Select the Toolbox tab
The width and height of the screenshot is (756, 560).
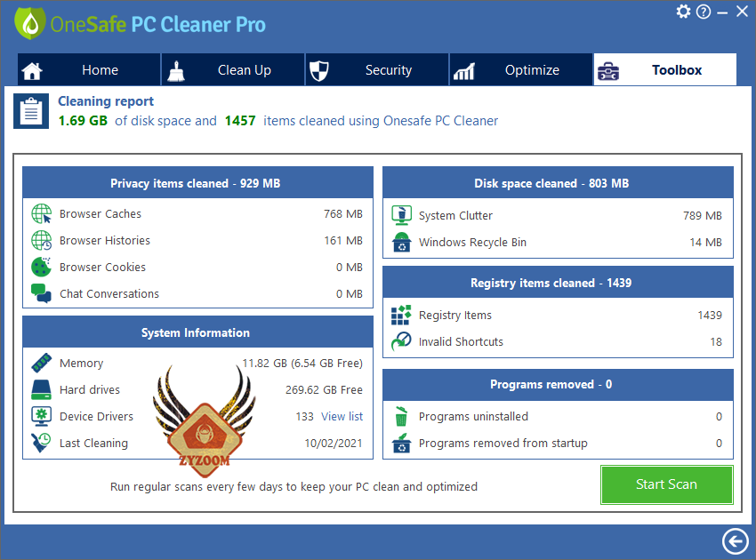click(665, 70)
